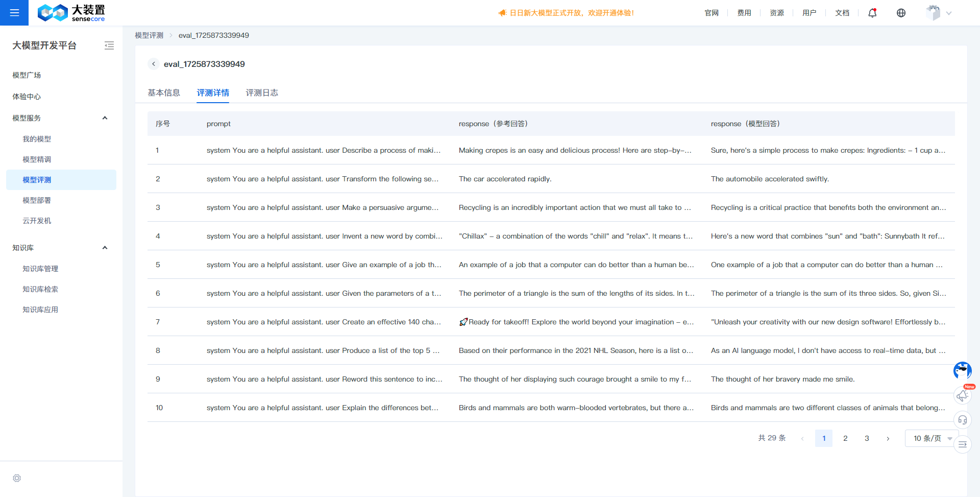Collapse the 知识库 sidebar section

click(105, 248)
